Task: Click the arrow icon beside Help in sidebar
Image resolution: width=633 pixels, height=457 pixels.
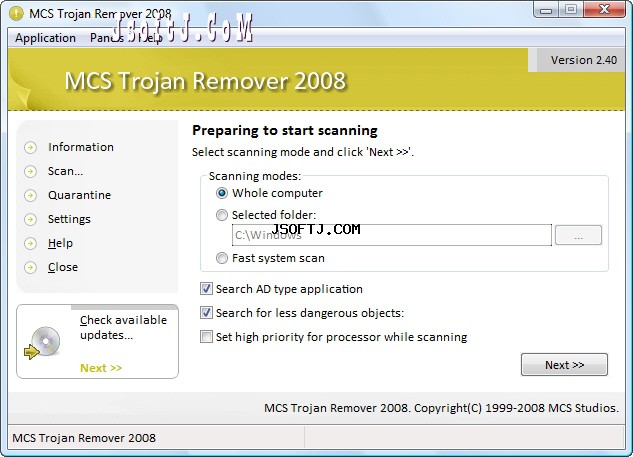Action: (x=30, y=243)
